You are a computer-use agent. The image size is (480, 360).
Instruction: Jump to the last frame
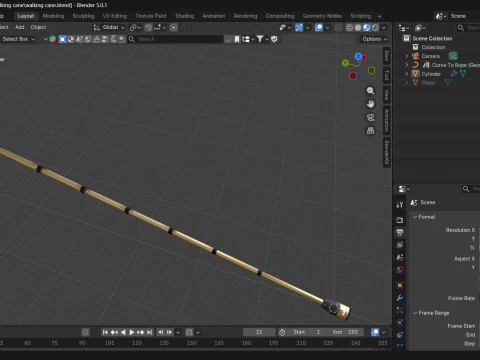tap(149, 332)
